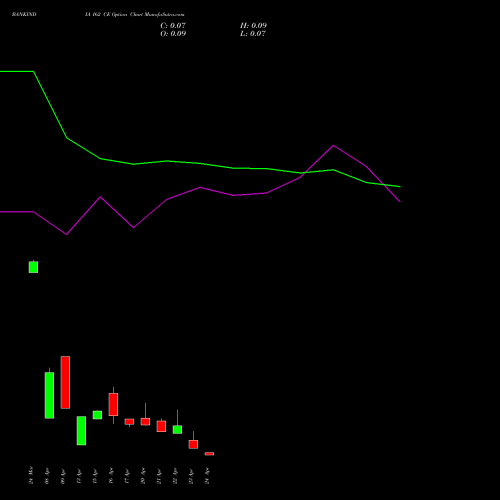Click the 24 Apr date label

[207, 476]
